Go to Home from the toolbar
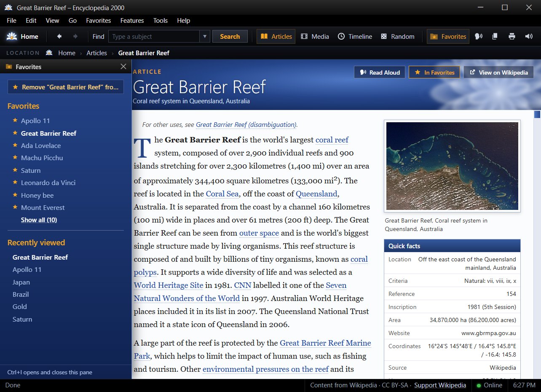Image resolution: width=541 pixels, height=392 pixels. pos(23,37)
